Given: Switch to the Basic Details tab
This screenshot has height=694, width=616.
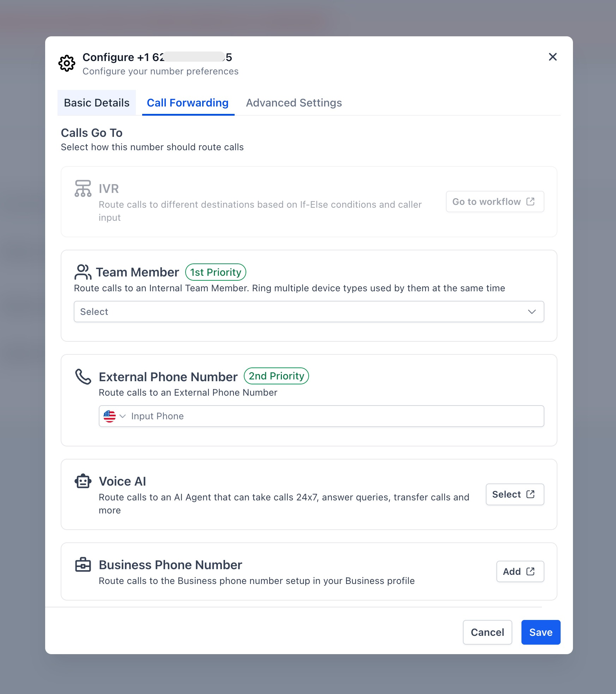Looking at the screenshot, I should [96, 103].
